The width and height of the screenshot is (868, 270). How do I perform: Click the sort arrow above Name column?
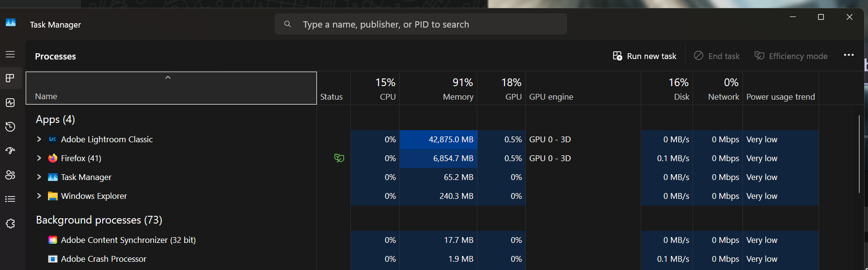coord(168,77)
